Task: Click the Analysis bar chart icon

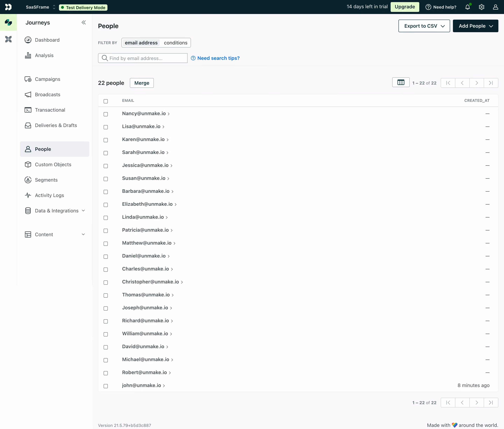Action: (28, 55)
